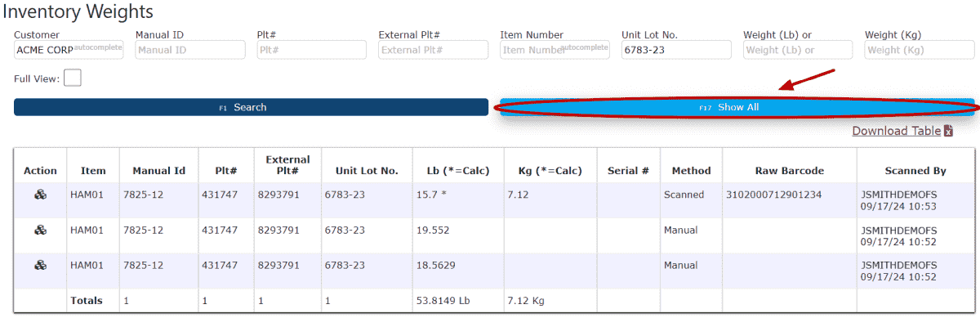
Task: Select the External Plt# input box
Action: [434, 50]
